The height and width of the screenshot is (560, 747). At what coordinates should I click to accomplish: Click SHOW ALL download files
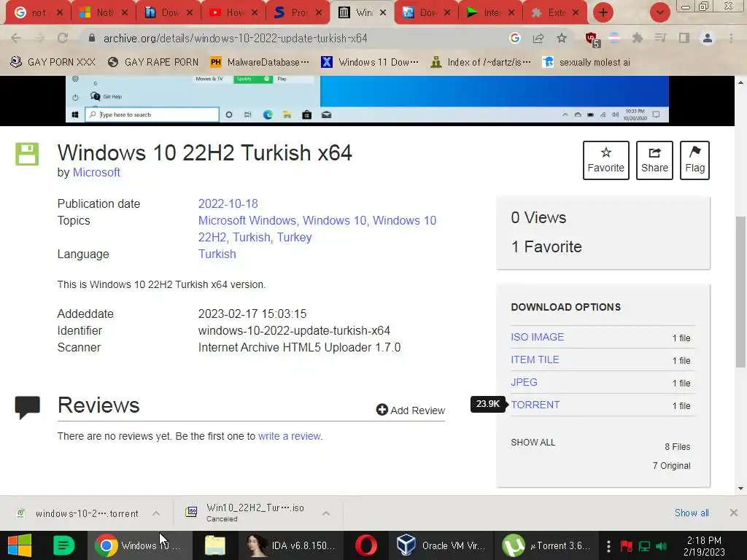pyautogui.click(x=533, y=443)
